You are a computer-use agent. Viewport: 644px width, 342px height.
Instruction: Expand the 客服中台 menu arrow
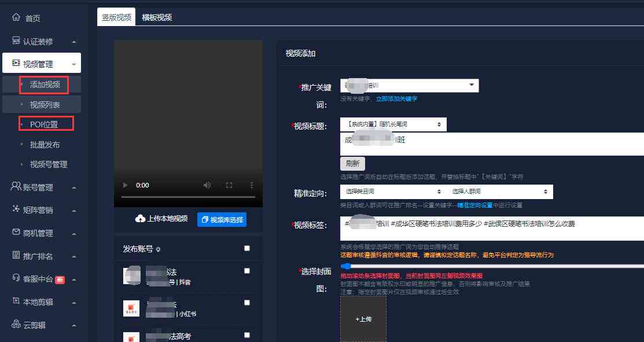point(74,280)
